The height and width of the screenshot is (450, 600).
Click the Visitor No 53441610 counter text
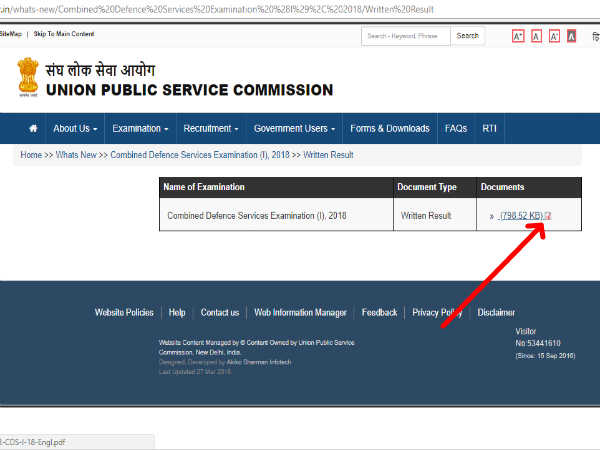(x=538, y=337)
